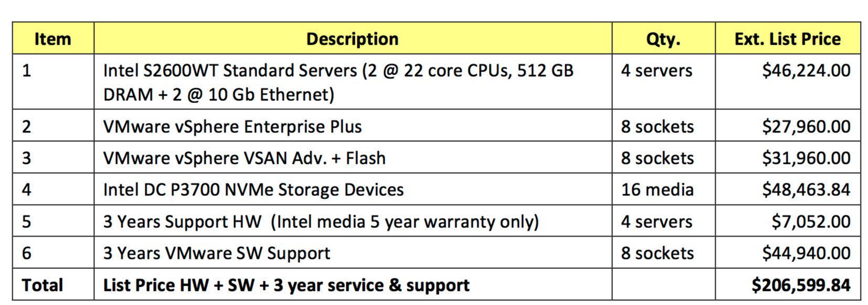Click the $7,052.00 price cell
The image size is (868, 305).
point(788,221)
